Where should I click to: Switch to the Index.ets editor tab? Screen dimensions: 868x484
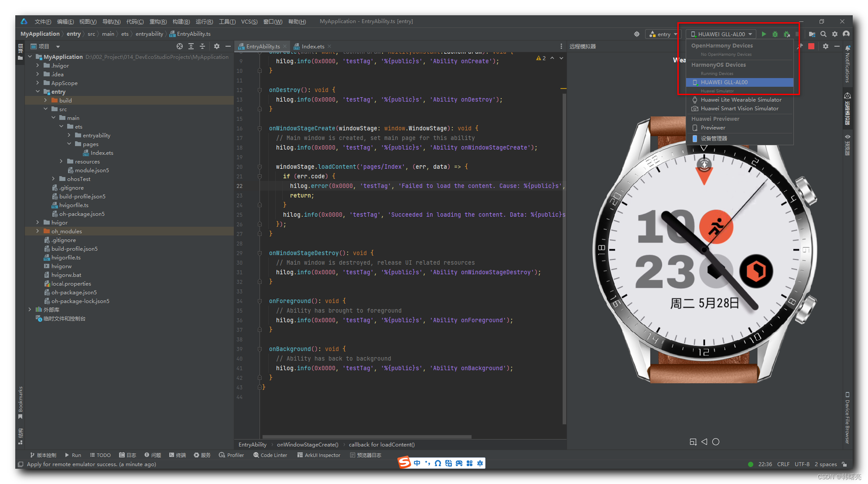point(312,46)
